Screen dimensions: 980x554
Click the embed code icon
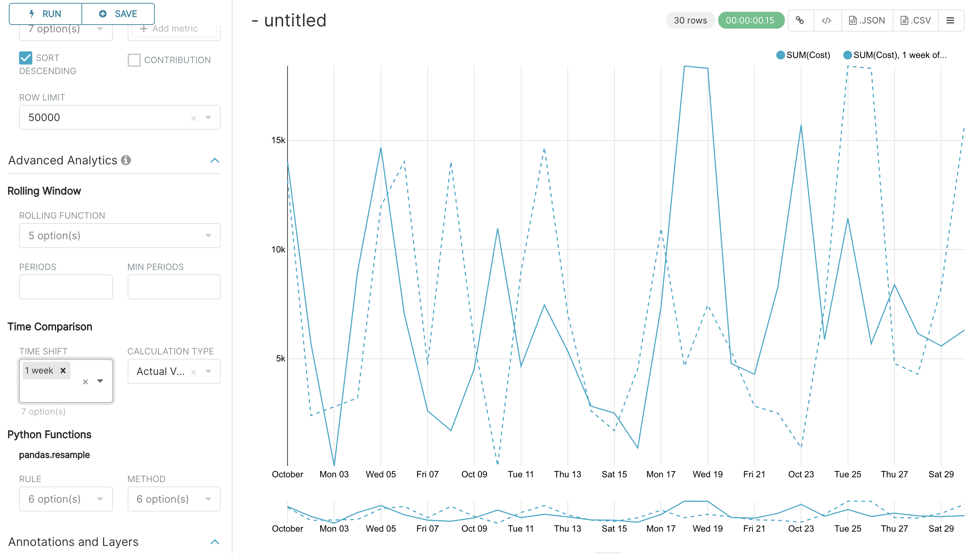pyautogui.click(x=826, y=20)
